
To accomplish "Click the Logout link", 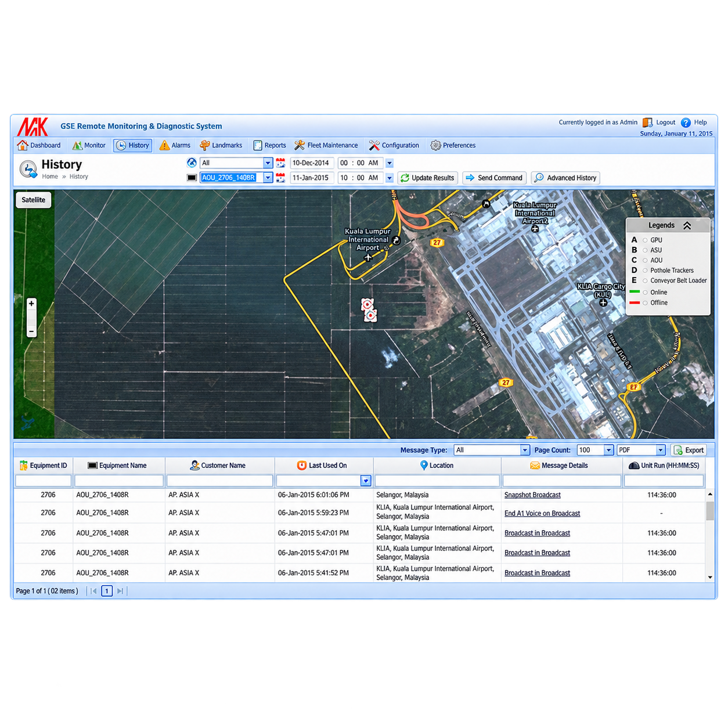I will pyautogui.click(x=665, y=122).
